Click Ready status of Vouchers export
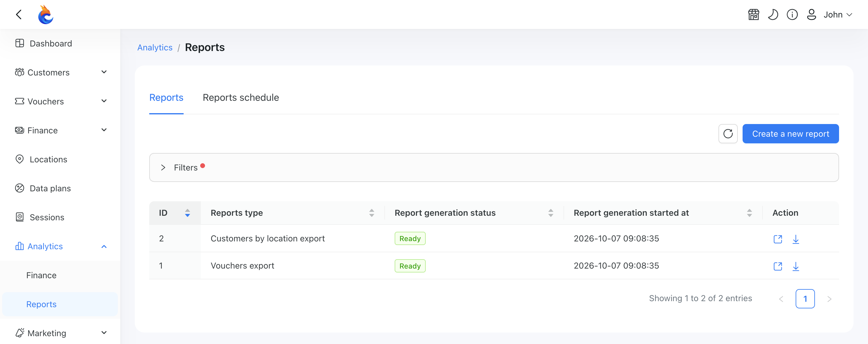 410,266
